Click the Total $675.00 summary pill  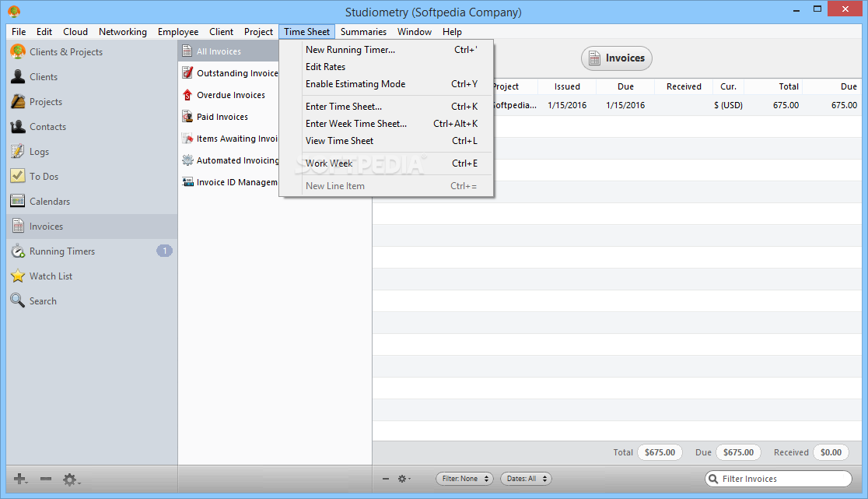click(x=660, y=452)
